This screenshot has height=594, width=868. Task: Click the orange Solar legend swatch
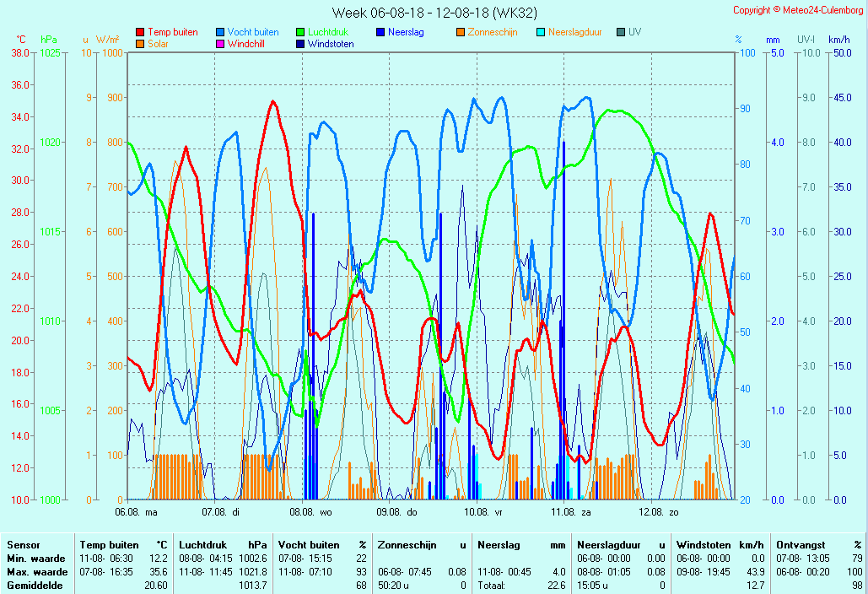tap(140, 44)
